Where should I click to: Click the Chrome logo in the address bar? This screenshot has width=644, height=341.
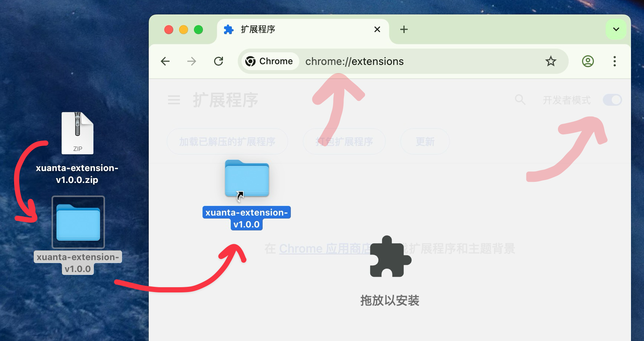point(251,61)
